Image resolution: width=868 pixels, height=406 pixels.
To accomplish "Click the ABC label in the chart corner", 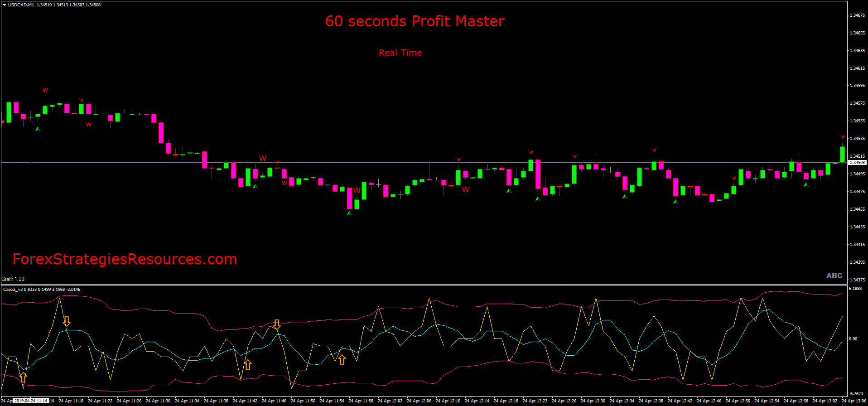I will tap(834, 275).
